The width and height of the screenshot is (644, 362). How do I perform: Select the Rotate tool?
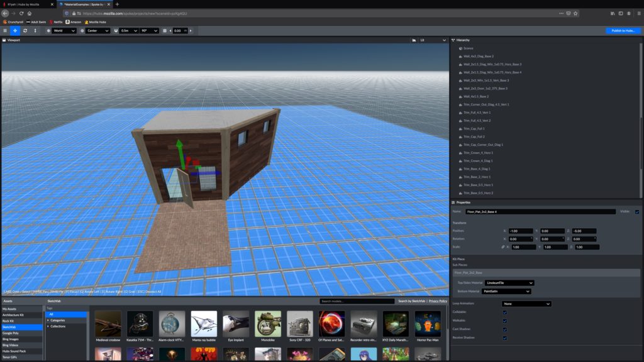pos(25,31)
